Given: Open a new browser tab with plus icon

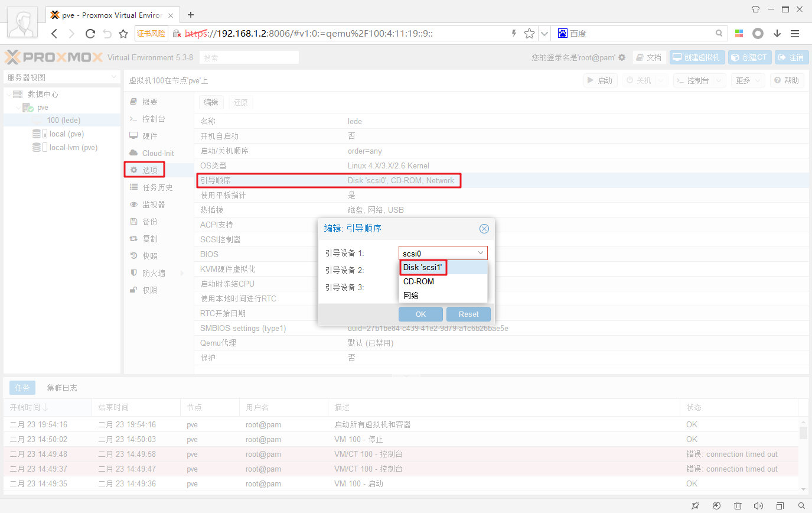Looking at the screenshot, I should 191,15.
